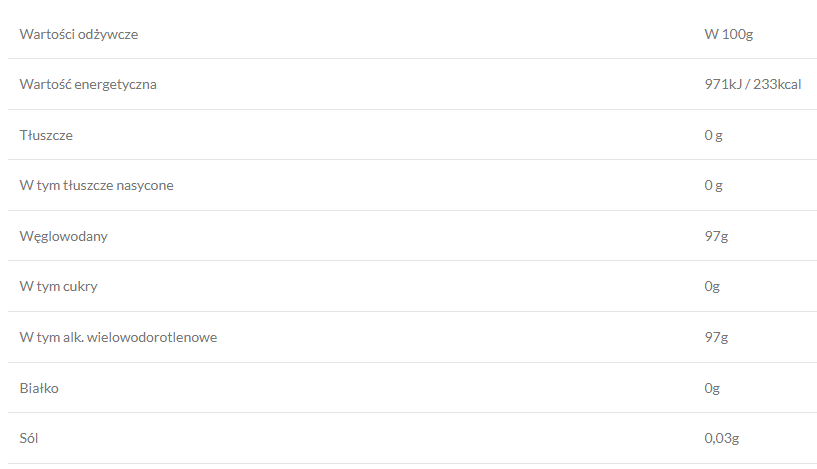Click the '0 g' value for Tłuszcze

(713, 135)
